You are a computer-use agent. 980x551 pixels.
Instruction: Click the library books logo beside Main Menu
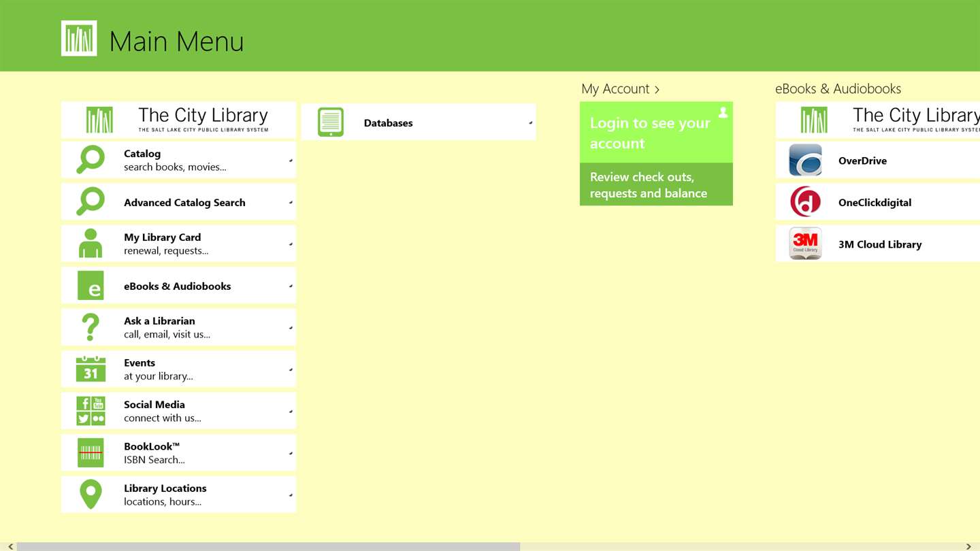pos(79,38)
